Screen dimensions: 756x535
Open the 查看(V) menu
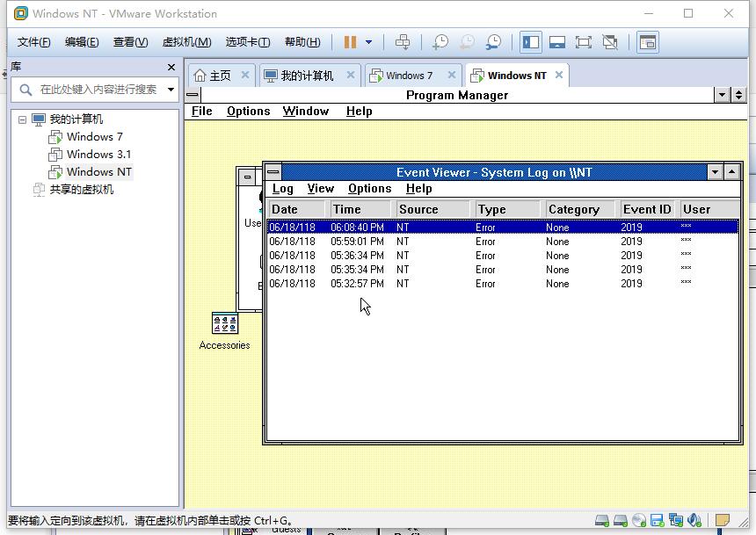(131, 42)
